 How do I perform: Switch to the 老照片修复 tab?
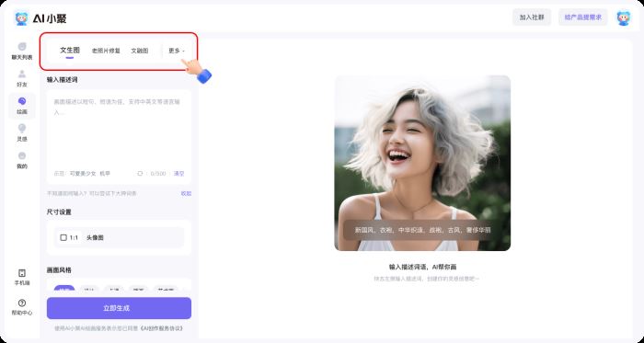(x=106, y=51)
